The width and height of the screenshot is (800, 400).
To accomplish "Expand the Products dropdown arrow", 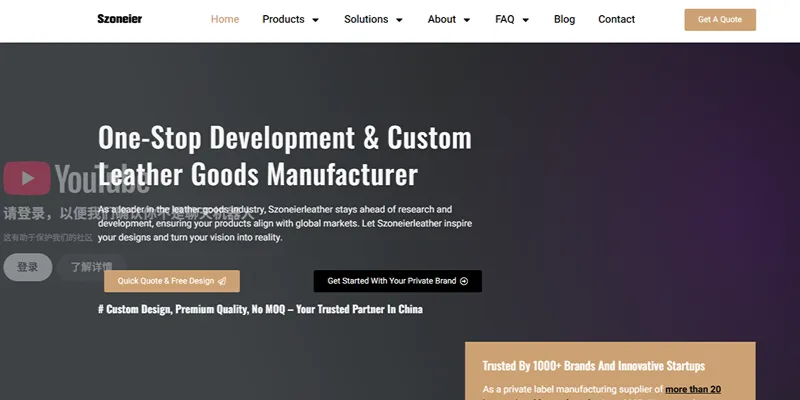I will pyautogui.click(x=315, y=20).
